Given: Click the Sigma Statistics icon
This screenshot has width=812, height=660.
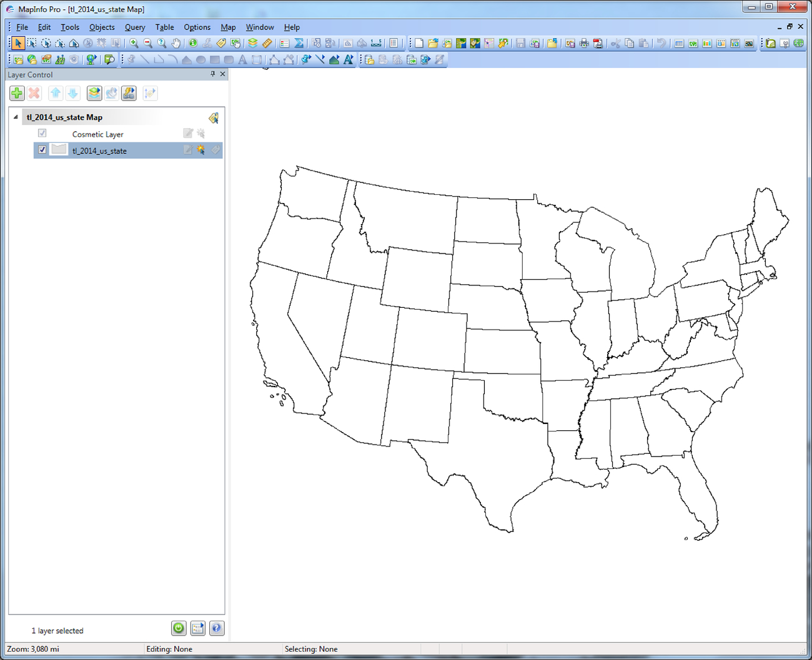Looking at the screenshot, I should click(299, 43).
